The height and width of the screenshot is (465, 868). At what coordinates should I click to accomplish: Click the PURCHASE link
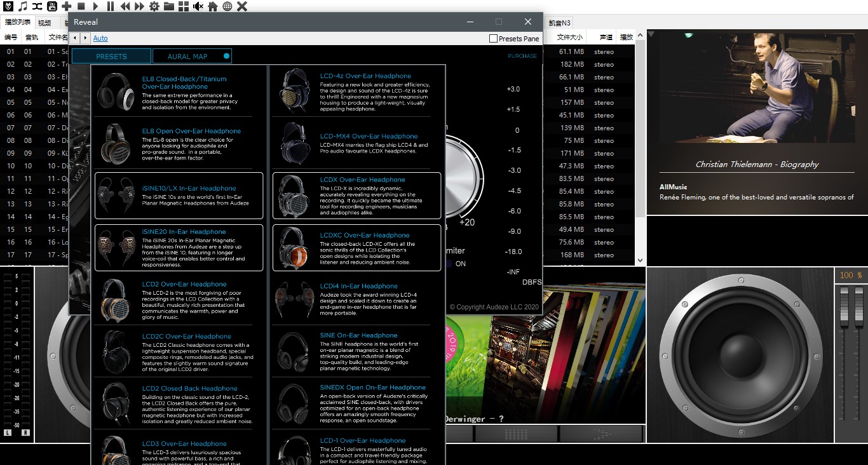point(522,56)
